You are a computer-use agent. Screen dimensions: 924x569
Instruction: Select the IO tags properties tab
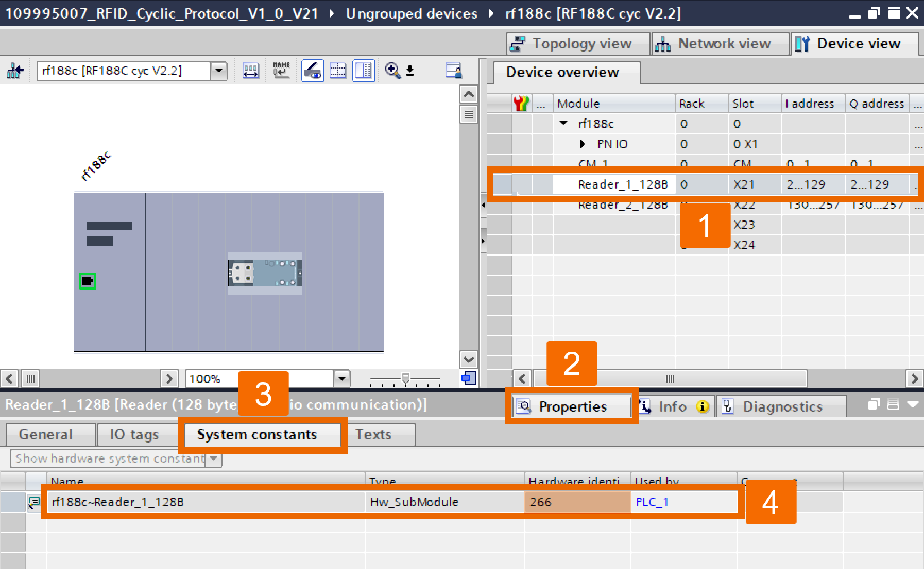point(138,435)
